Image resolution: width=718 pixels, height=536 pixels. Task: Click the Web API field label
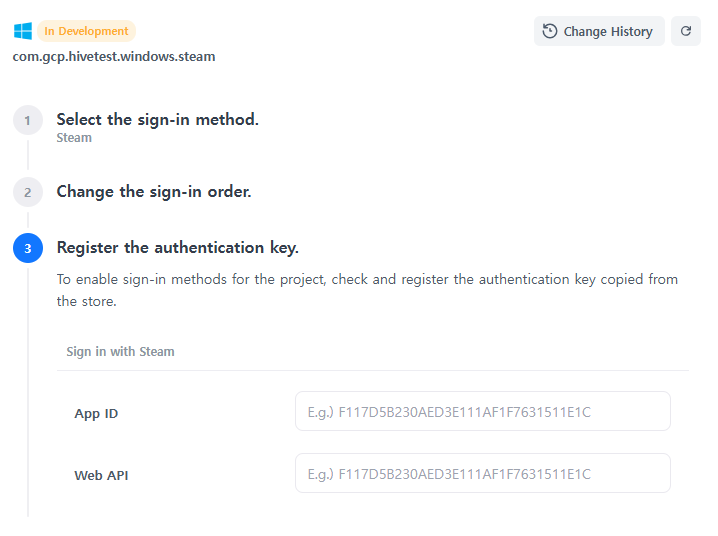(101, 475)
